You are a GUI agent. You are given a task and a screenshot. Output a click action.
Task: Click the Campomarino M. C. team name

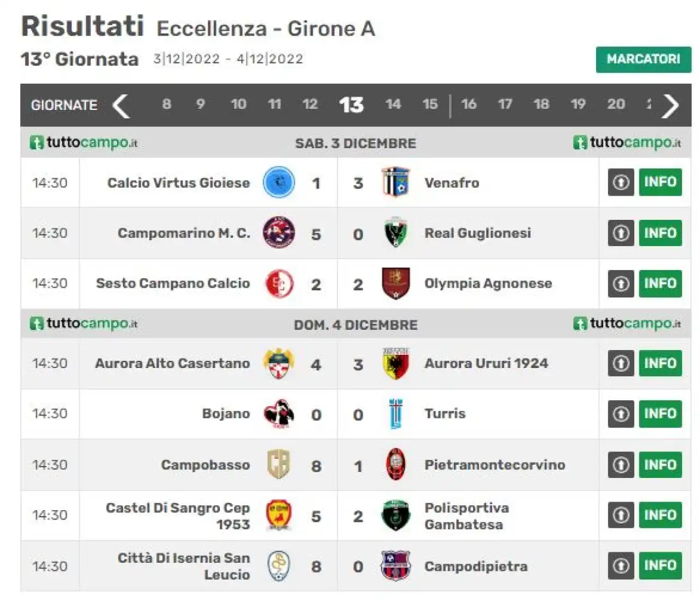click(x=184, y=233)
